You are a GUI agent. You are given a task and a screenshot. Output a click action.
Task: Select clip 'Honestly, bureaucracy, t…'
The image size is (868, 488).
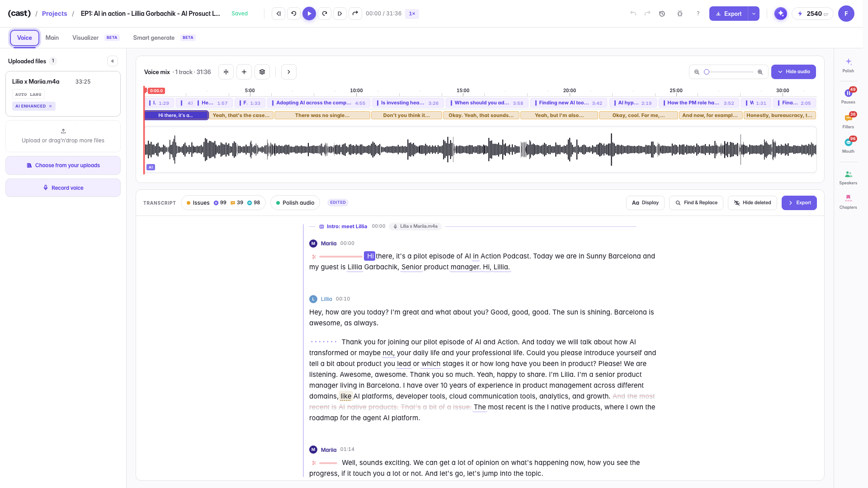point(779,116)
